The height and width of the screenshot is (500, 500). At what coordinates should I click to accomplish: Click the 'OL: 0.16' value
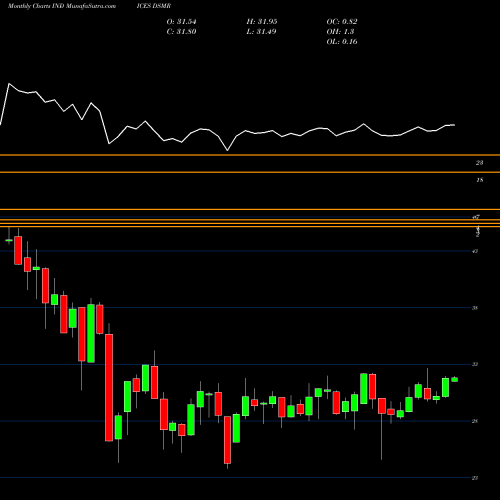click(342, 42)
